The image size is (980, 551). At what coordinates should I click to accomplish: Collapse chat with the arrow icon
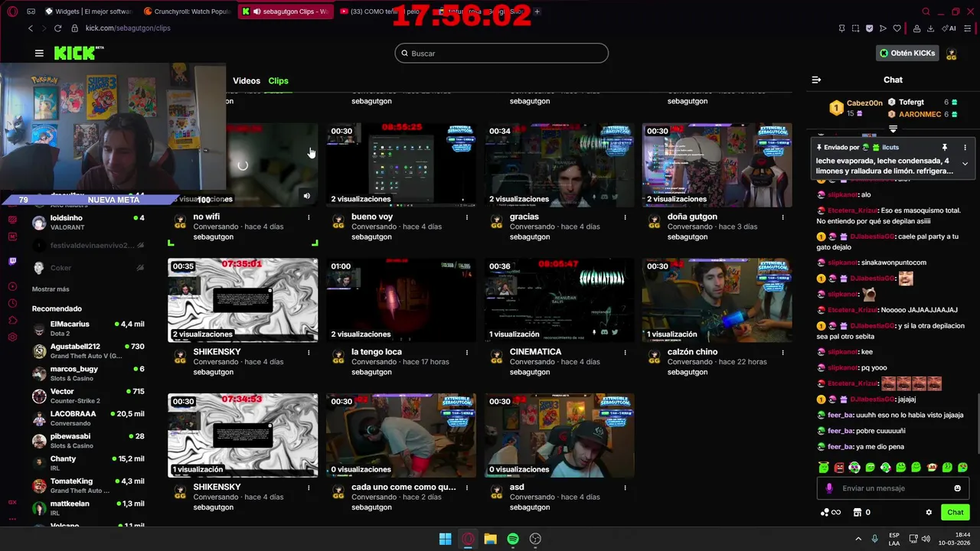coord(816,80)
